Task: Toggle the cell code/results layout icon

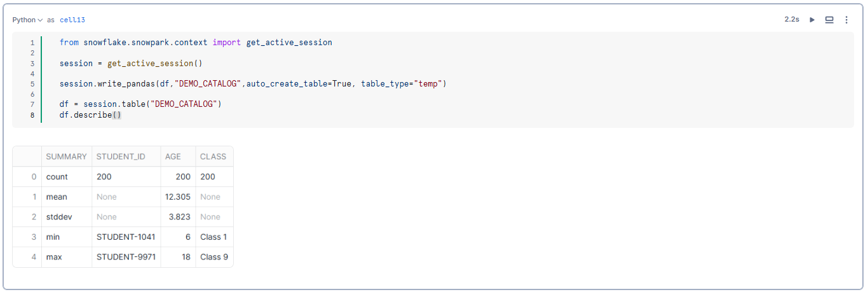Action: (829, 20)
